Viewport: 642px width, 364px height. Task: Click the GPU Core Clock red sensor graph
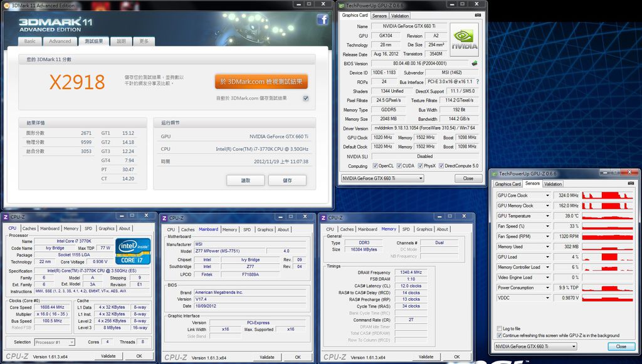608,195
